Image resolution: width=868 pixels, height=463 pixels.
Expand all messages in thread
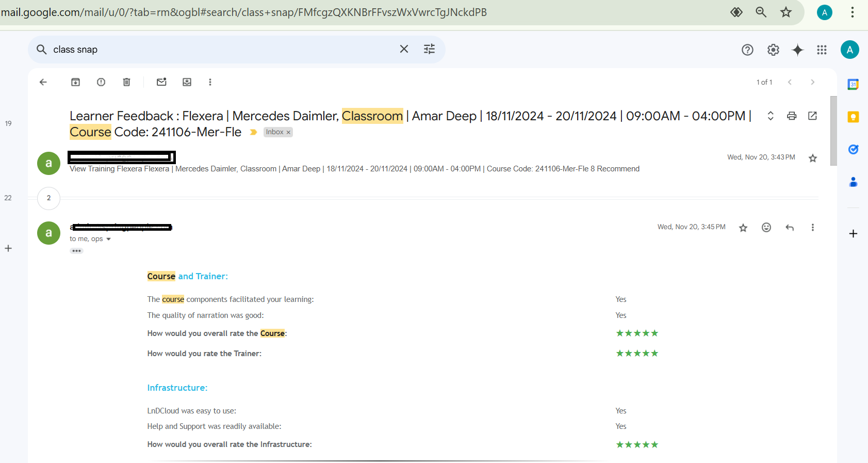coord(771,116)
